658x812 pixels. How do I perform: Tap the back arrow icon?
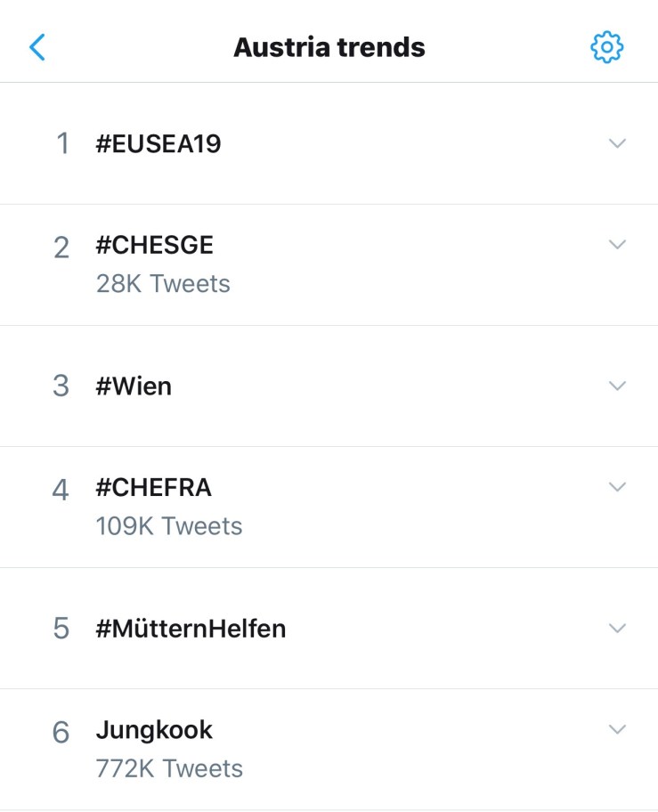coord(37,47)
